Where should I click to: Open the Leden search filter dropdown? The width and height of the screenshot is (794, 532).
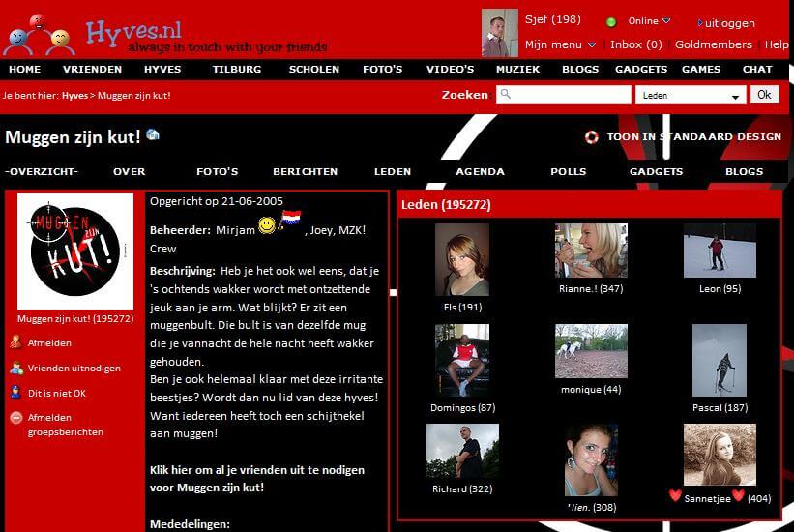[691, 95]
